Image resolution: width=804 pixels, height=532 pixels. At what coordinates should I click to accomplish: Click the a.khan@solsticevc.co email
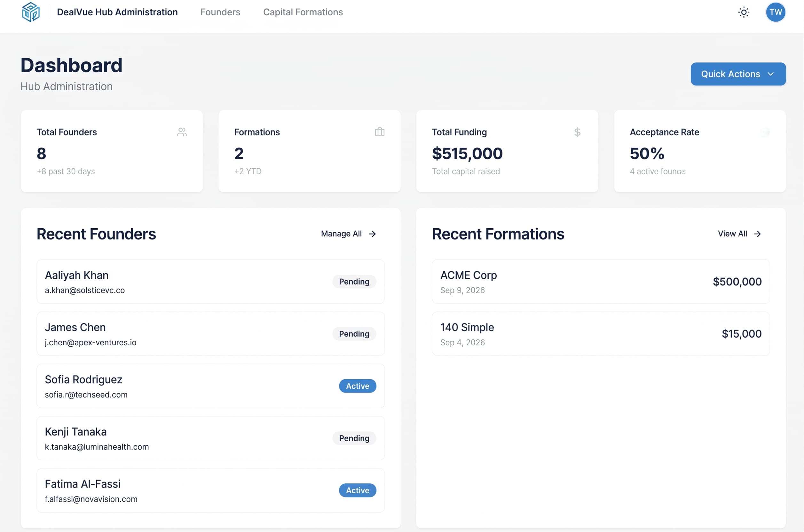coord(85,290)
